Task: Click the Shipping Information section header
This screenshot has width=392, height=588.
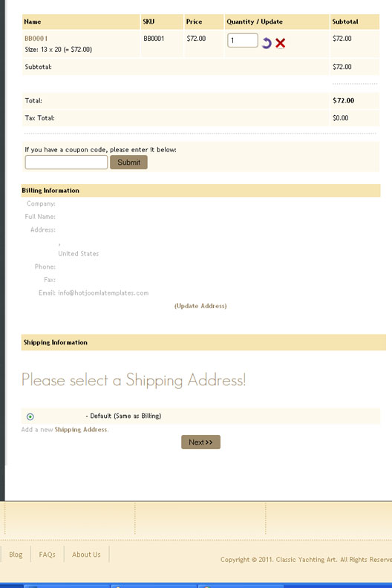Action: [203, 342]
